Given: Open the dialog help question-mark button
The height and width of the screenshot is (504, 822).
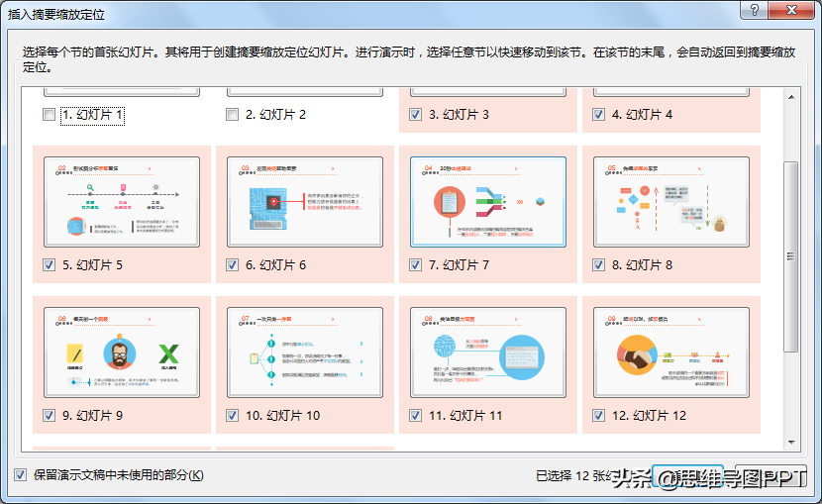Looking at the screenshot, I should click(x=755, y=10).
